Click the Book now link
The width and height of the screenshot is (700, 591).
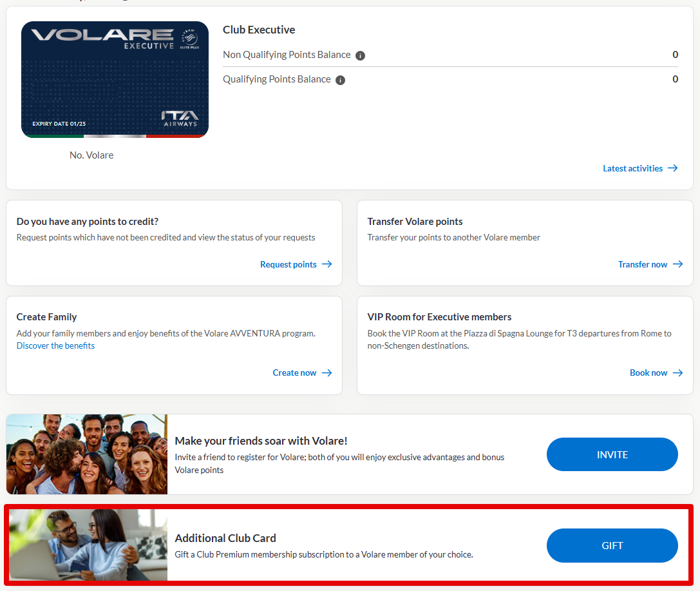click(x=656, y=373)
